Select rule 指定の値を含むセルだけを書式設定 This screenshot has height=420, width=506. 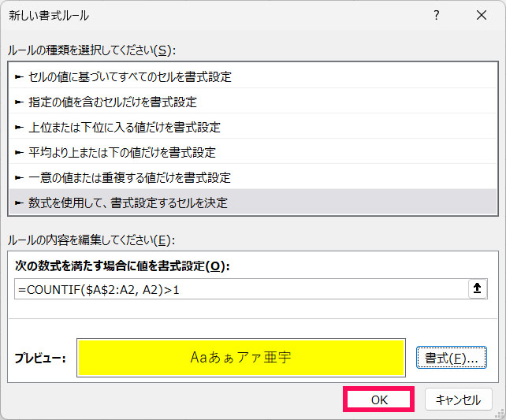(253, 102)
